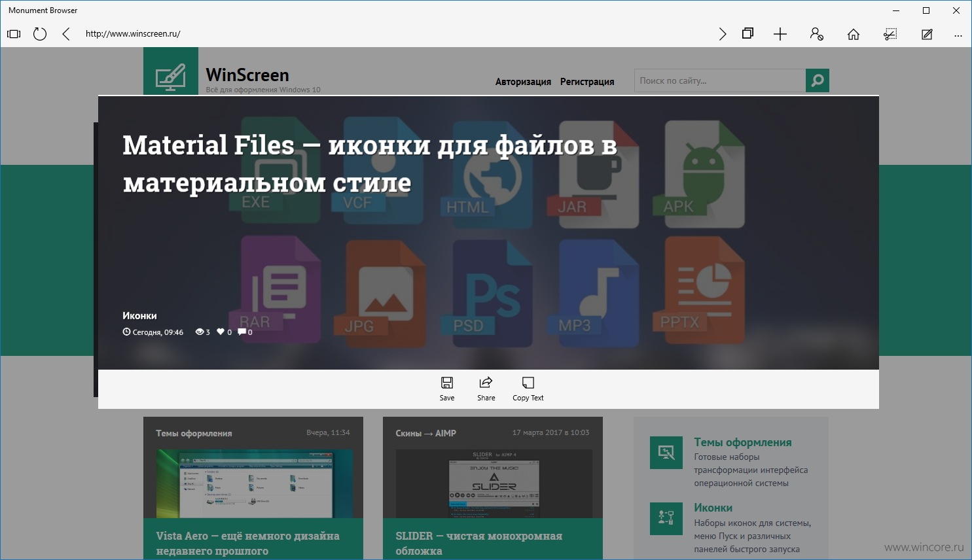Open the Скины → AIMP card category
This screenshot has height=560, width=972.
point(425,433)
